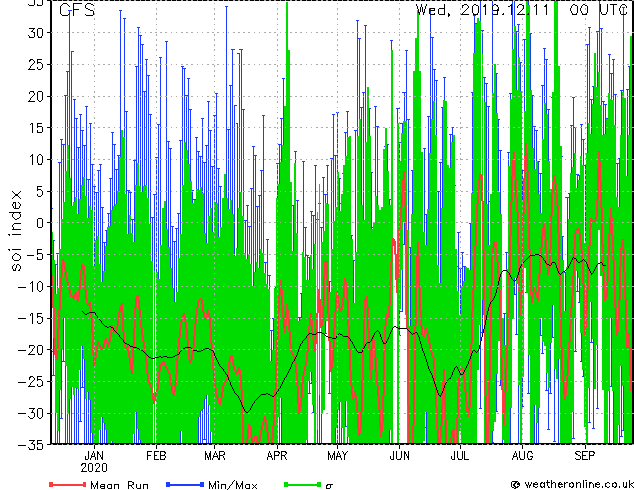The width and height of the screenshot is (634, 490).
Task: Click the 'Mean Run' legend text
Action: [119, 485]
